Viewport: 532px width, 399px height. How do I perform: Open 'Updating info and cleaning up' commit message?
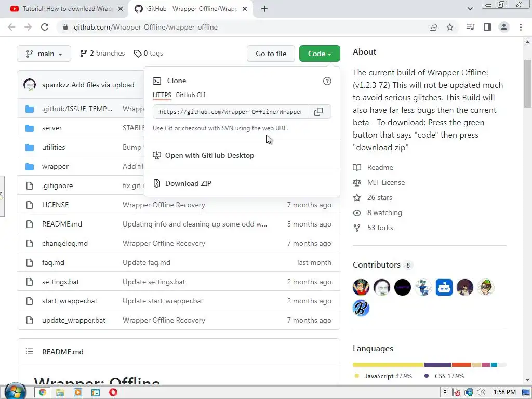(195, 224)
